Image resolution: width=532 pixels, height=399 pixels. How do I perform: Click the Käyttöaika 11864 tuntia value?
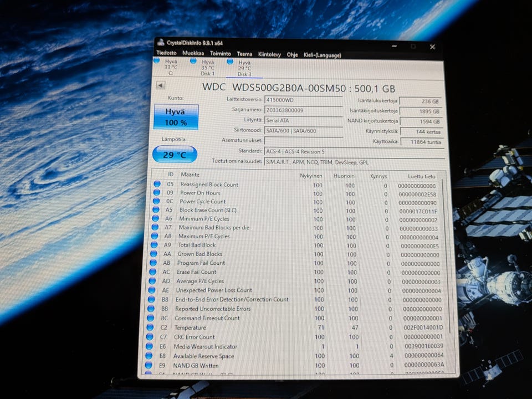[x=422, y=142]
